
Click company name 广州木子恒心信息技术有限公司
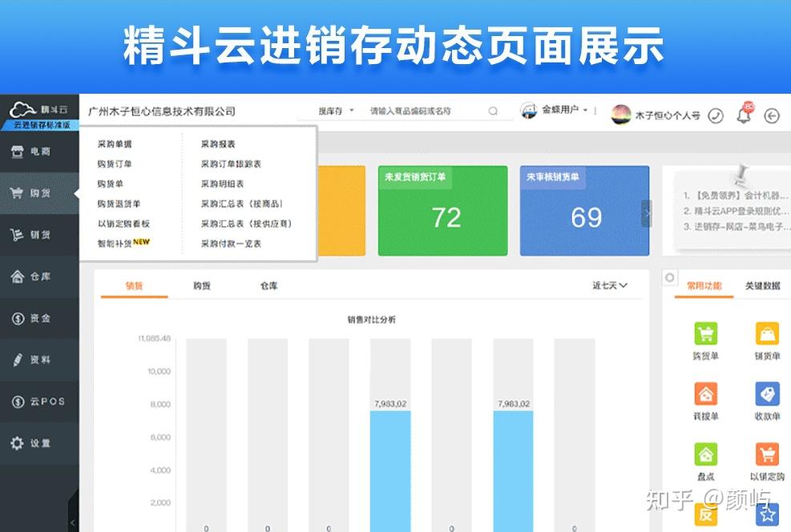point(161,111)
